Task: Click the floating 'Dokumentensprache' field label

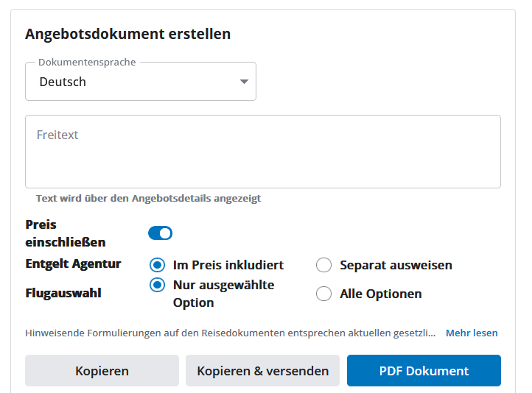Action: point(87,63)
